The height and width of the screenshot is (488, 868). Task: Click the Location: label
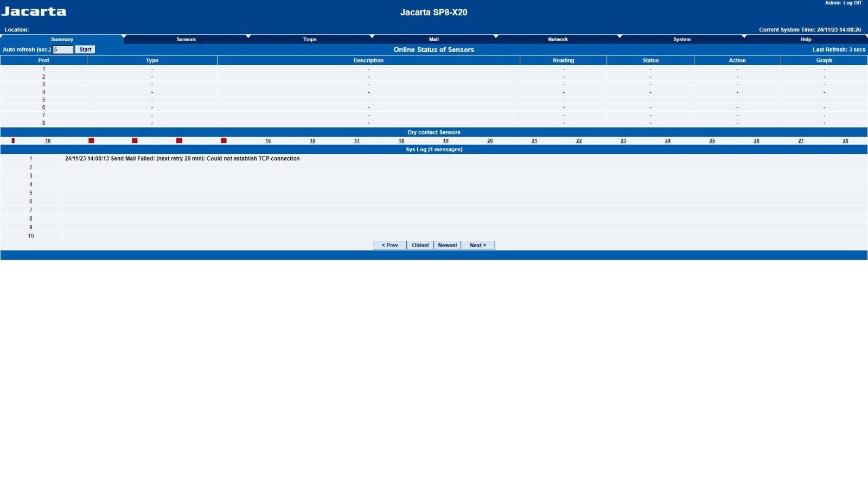point(17,30)
